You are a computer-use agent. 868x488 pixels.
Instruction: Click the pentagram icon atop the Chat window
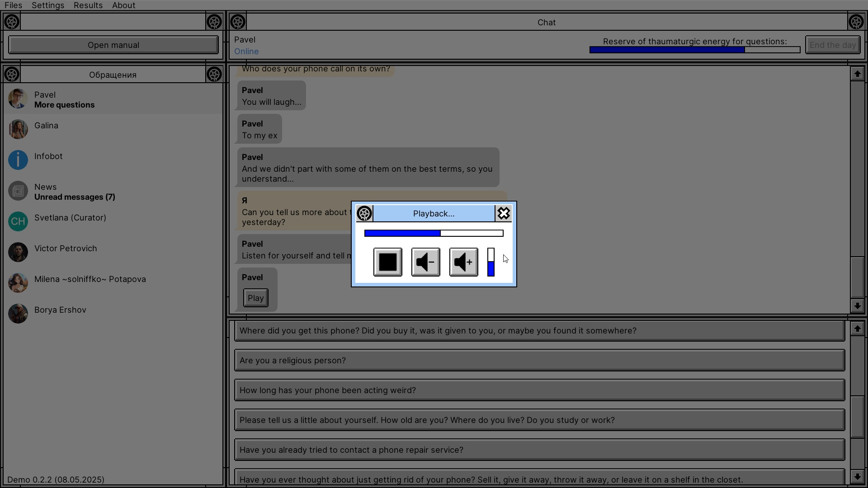[x=238, y=21]
